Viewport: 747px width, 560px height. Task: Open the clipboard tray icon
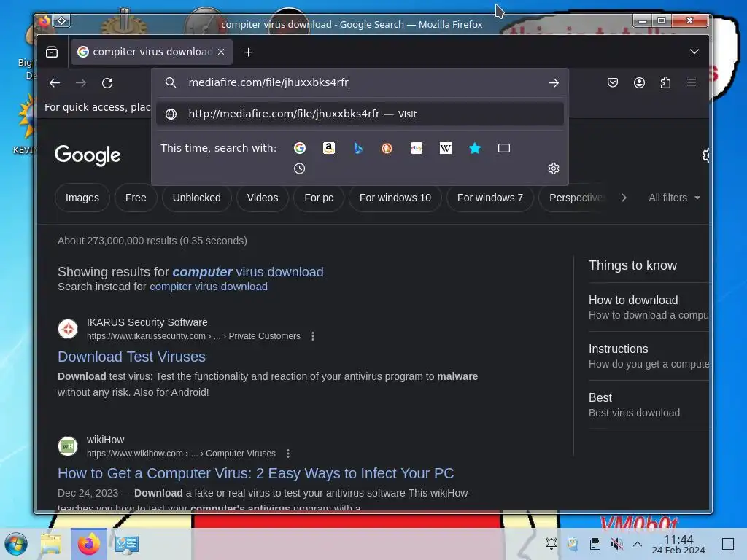point(595,544)
